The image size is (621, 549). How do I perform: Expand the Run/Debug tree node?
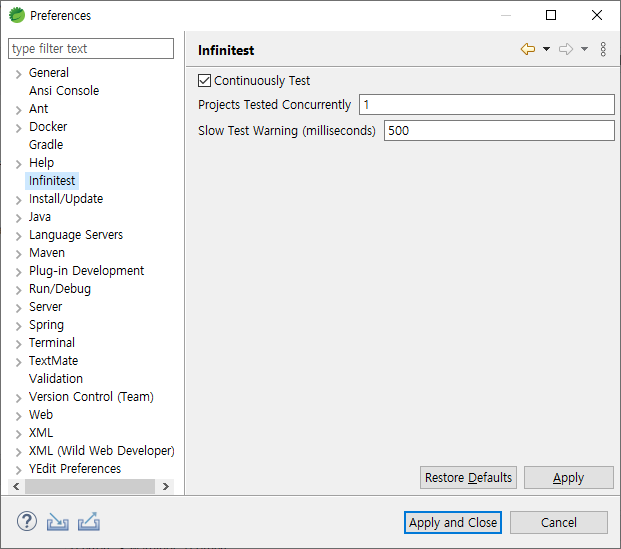click(18, 290)
